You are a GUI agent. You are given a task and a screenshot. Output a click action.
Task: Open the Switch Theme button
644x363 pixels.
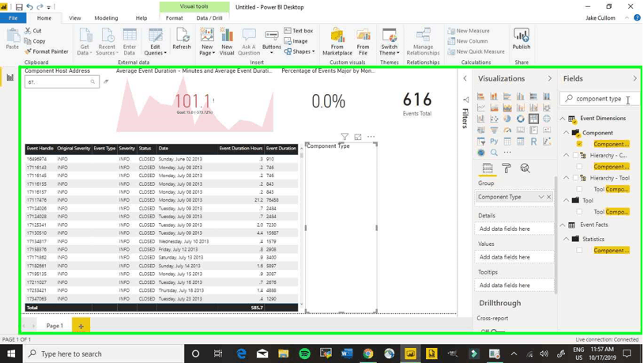[x=389, y=42]
